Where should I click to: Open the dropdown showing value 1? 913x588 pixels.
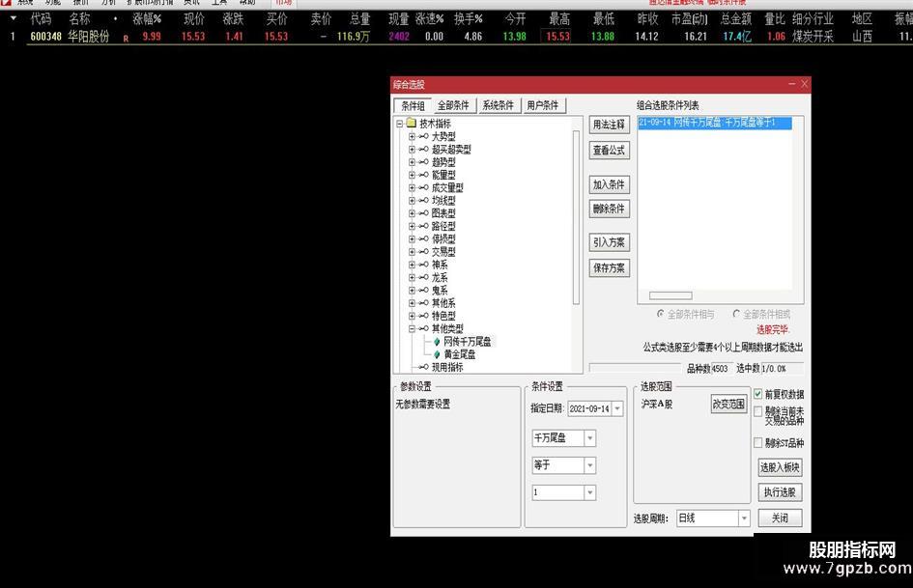click(590, 492)
